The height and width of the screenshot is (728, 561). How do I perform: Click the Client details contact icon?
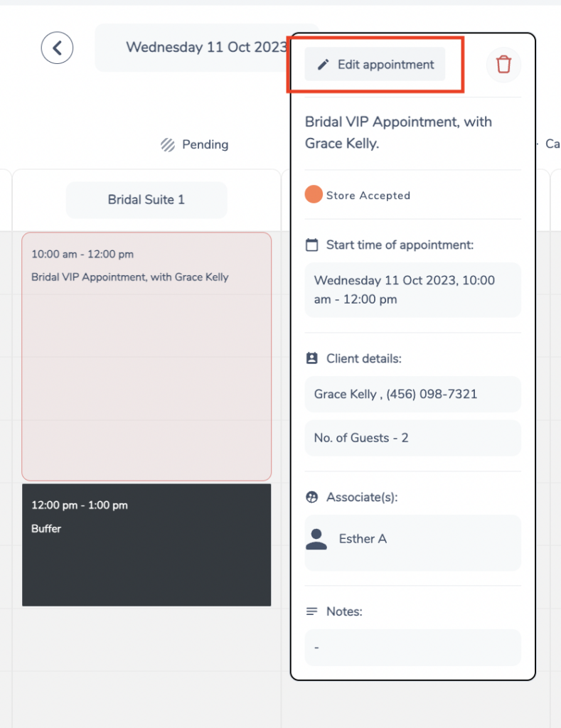pyautogui.click(x=312, y=358)
